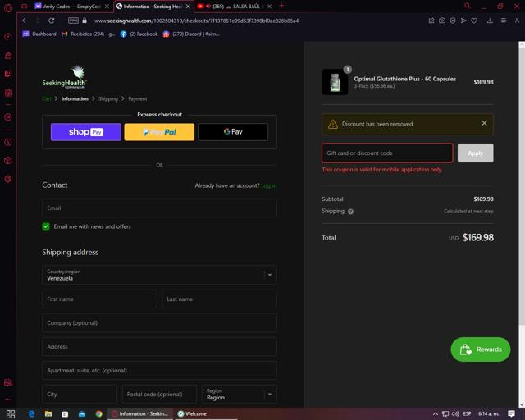Open Windows Task View from taskbar
The height and width of the screenshot is (420, 525).
(11, 414)
